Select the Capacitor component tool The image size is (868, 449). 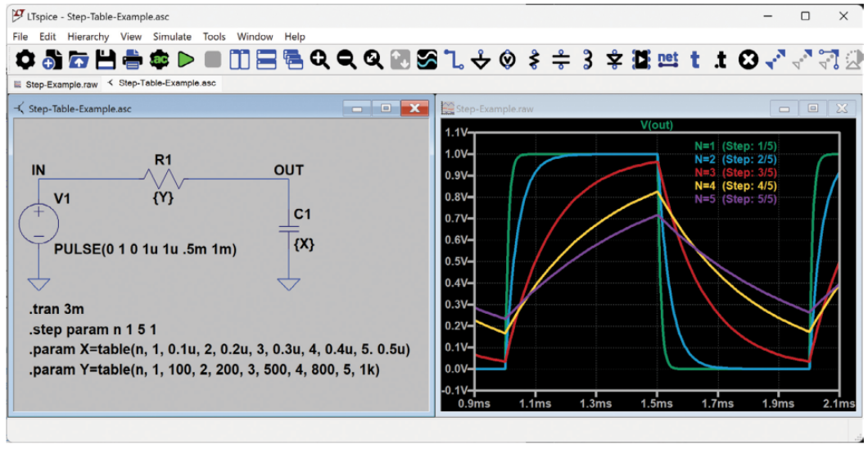coord(561,59)
